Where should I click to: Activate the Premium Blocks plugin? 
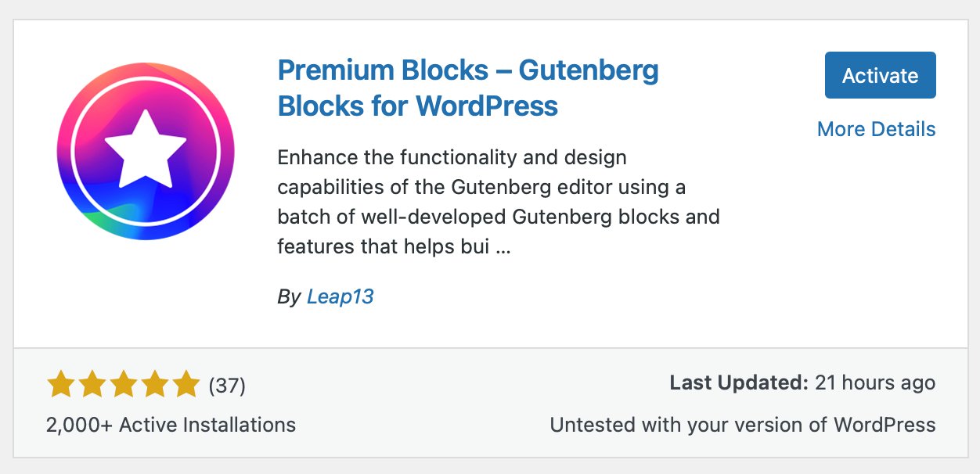click(x=880, y=75)
